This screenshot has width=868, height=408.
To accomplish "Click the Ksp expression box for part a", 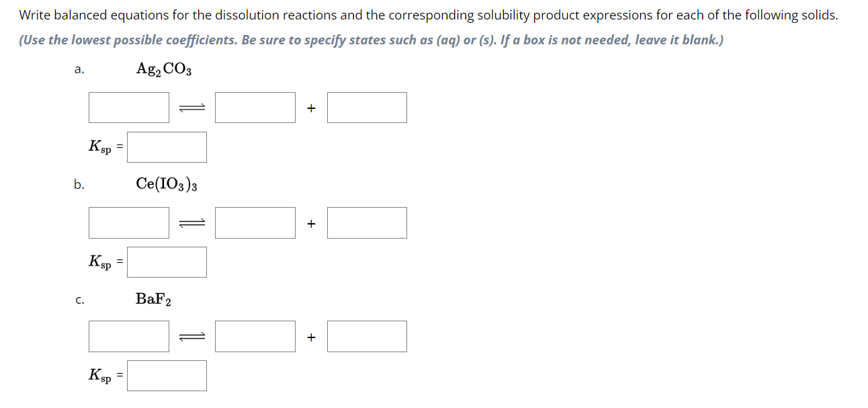I will 167,147.
